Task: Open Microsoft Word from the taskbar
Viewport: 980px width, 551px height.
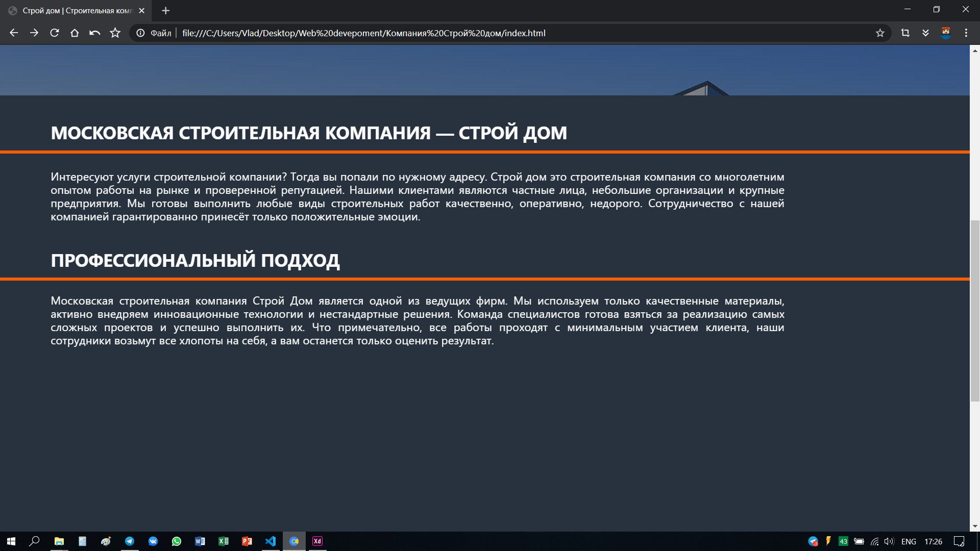Action: (200, 541)
